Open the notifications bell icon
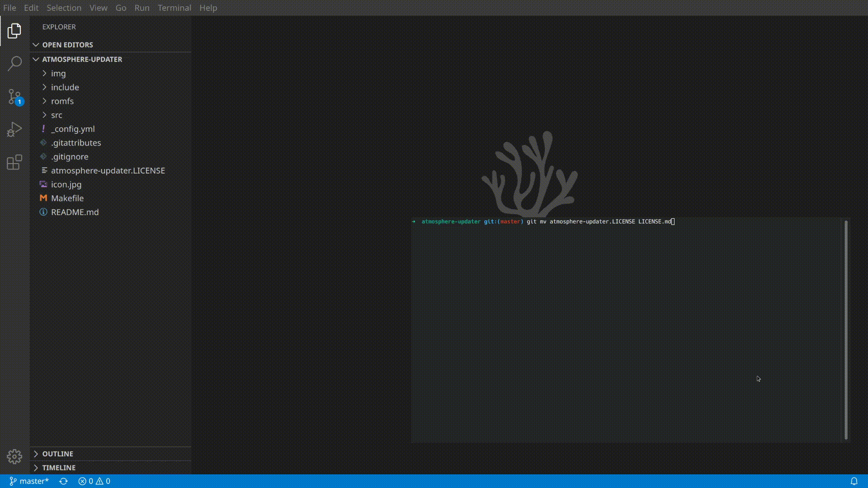868x488 pixels. (854, 481)
